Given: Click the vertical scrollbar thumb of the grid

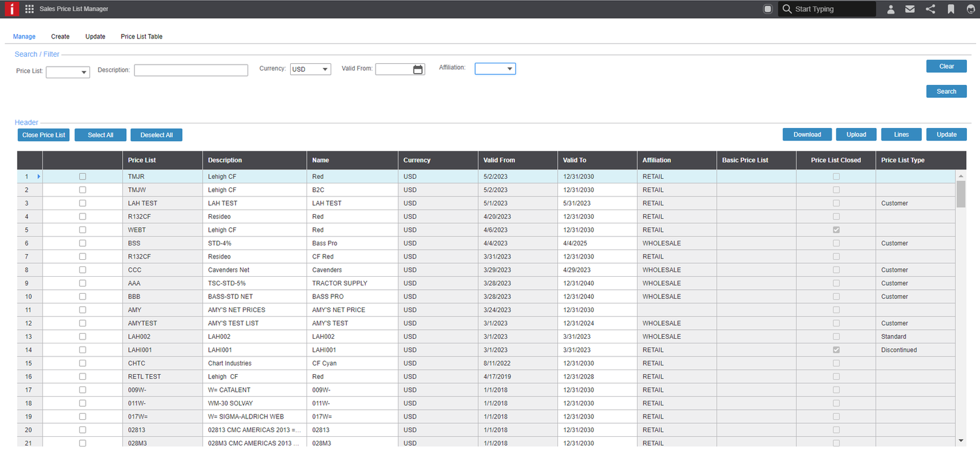Looking at the screenshot, I should (960, 194).
